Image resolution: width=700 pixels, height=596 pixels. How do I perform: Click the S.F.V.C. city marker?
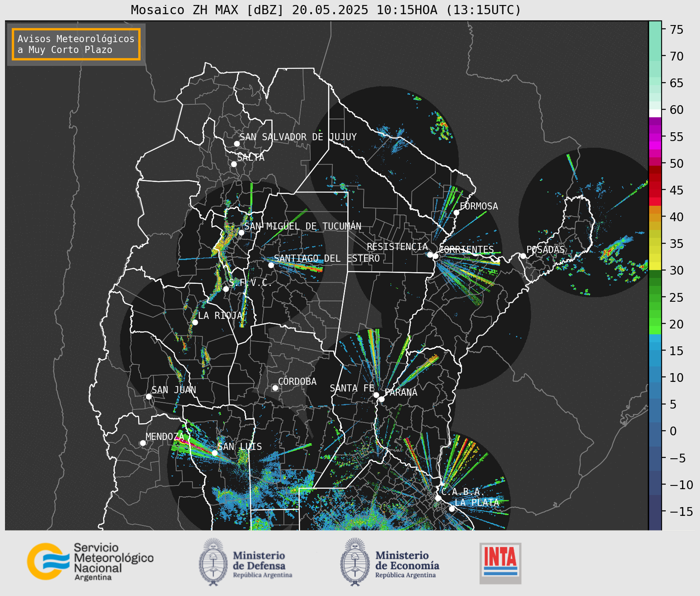(226, 289)
